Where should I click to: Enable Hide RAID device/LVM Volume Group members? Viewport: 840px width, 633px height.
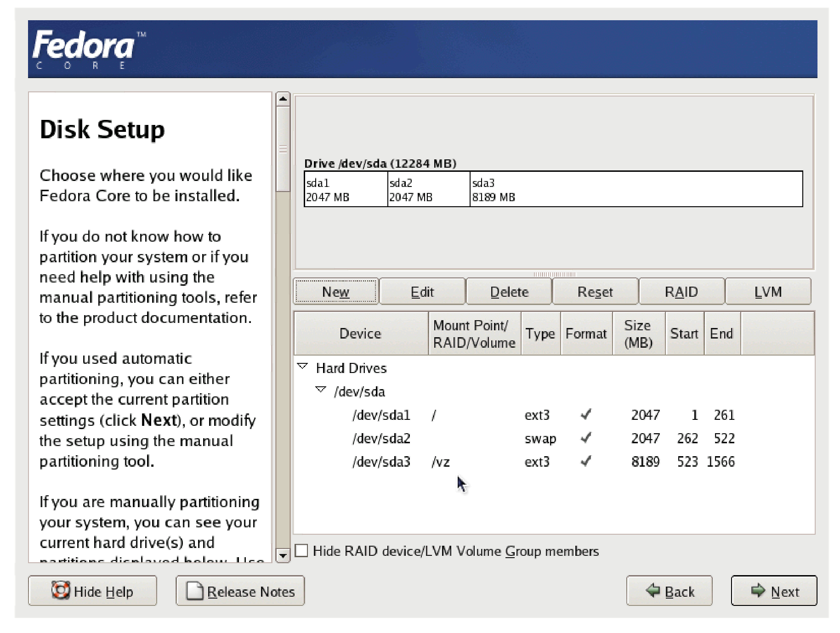point(301,551)
